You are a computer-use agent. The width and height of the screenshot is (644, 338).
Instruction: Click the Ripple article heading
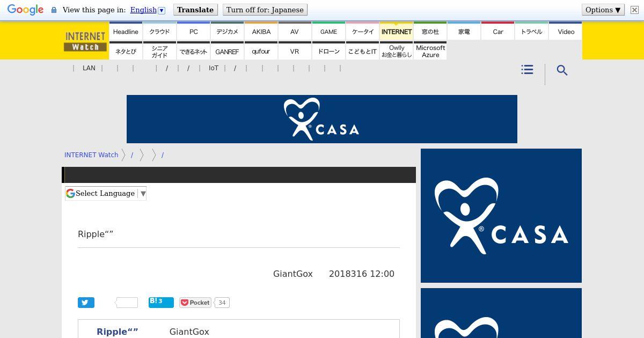coord(96,234)
